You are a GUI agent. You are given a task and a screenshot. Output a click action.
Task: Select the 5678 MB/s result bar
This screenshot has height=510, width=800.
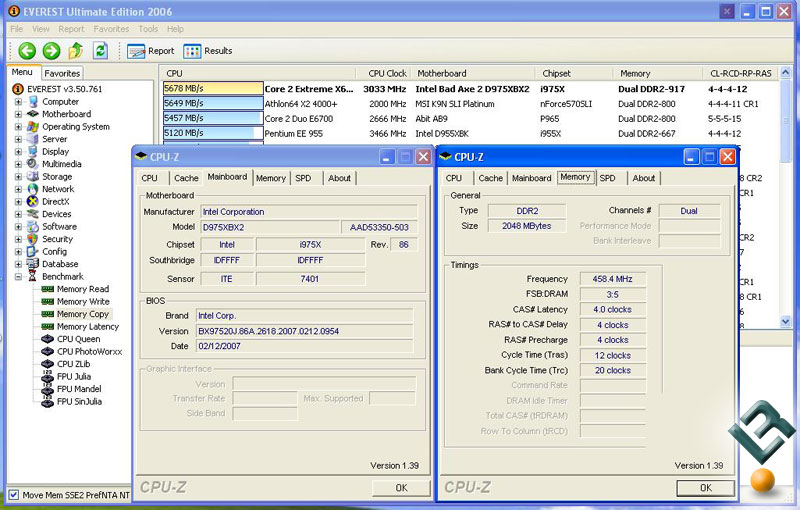[213, 89]
